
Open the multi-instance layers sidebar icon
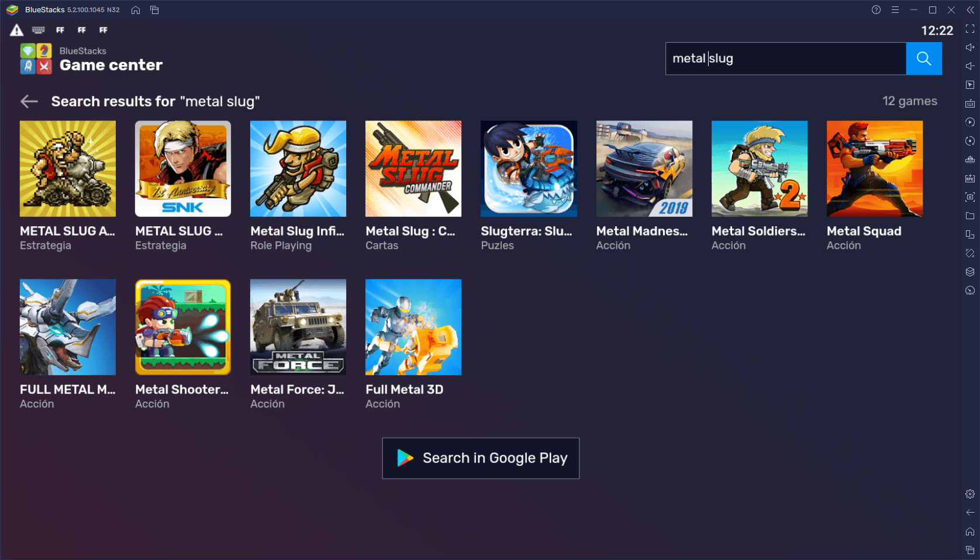(x=970, y=272)
